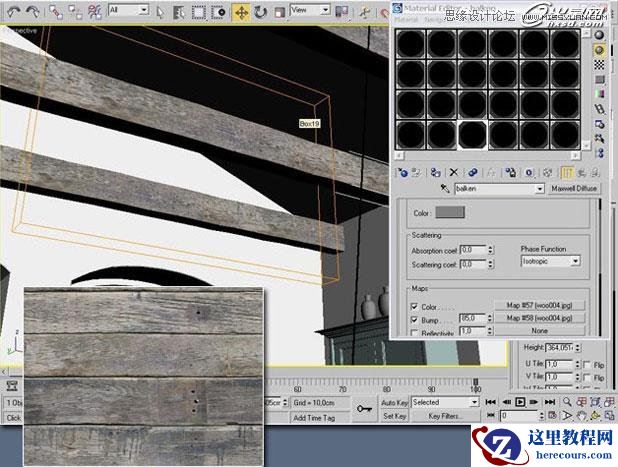Choose the Rectangular Selection Region tool
The height and width of the screenshot is (467, 618).
pos(199,12)
